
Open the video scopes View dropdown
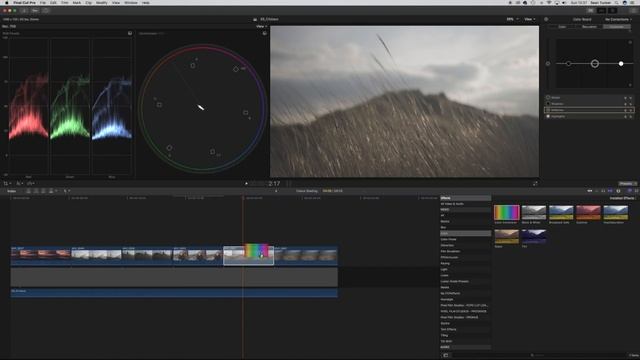(261, 26)
